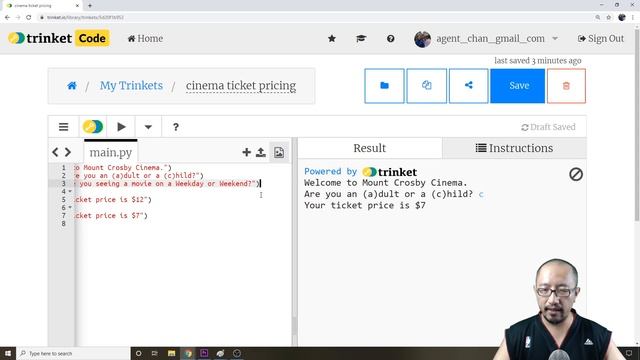Image resolution: width=640 pixels, height=360 pixels.
Task: Click the home icon in the breadcrumb
Action: pos(72,86)
